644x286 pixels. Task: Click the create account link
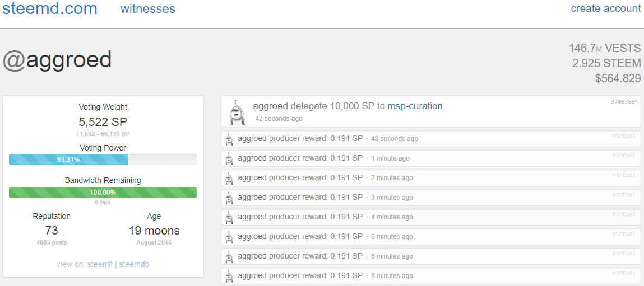606,8
